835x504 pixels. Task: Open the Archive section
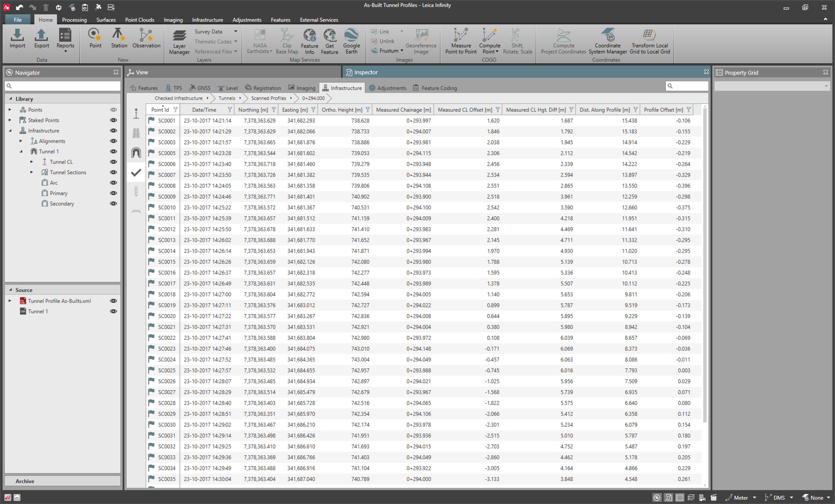click(62, 481)
